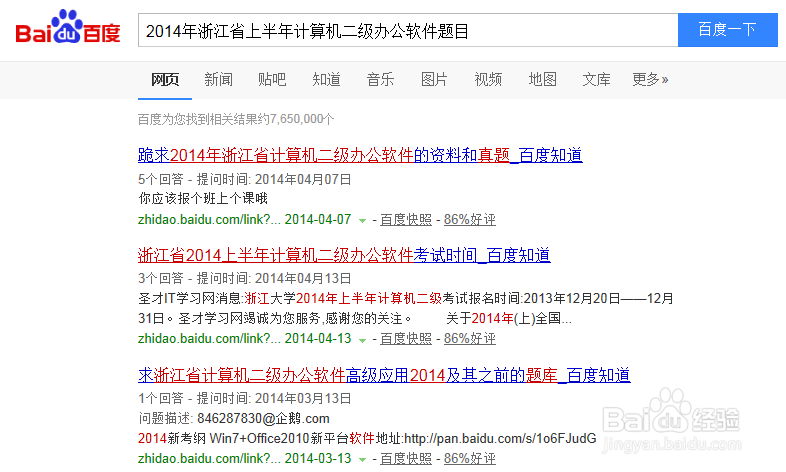Open the 图片 tab
786x472 pixels.
(434, 79)
